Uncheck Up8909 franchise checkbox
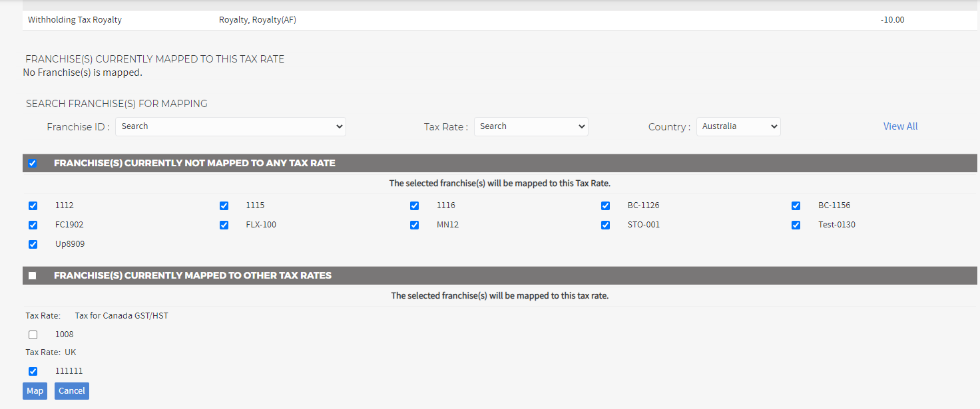980x409 pixels. (33, 245)
